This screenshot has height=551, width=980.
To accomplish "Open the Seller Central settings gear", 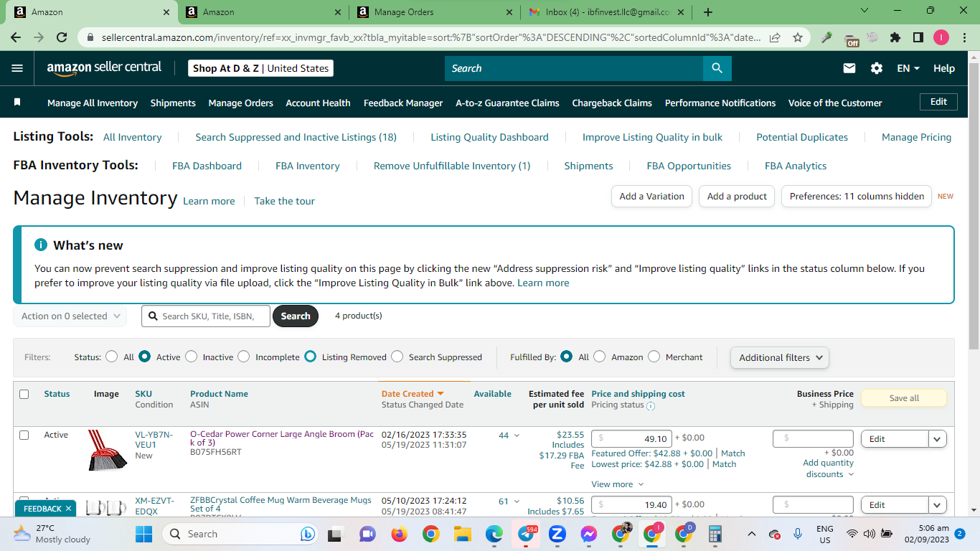I will (x=877, y=68).
